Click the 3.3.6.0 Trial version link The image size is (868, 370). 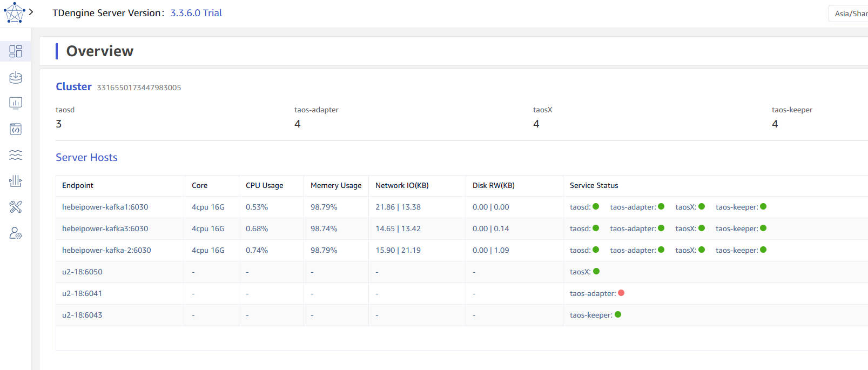point(196,13)
